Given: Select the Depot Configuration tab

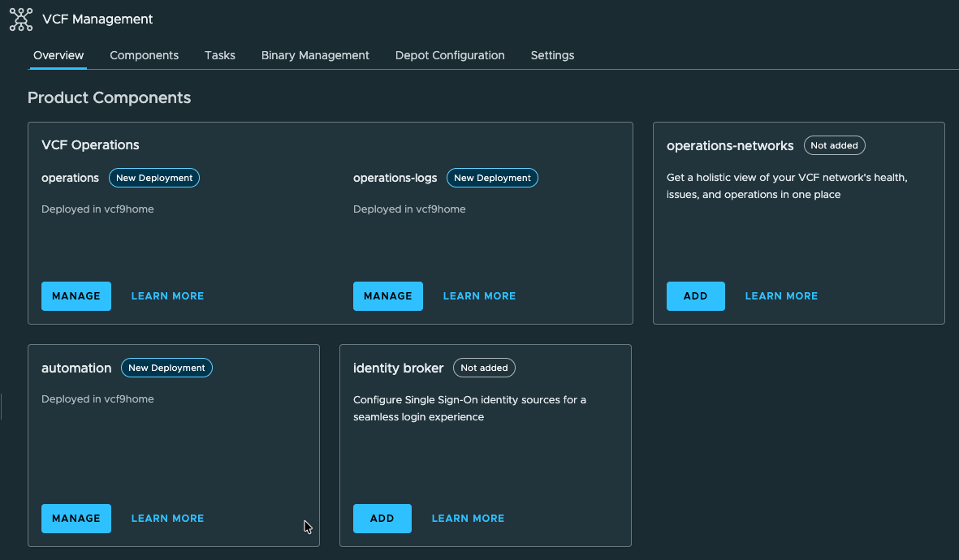Looking at the screenshot, I should (450, 55).
